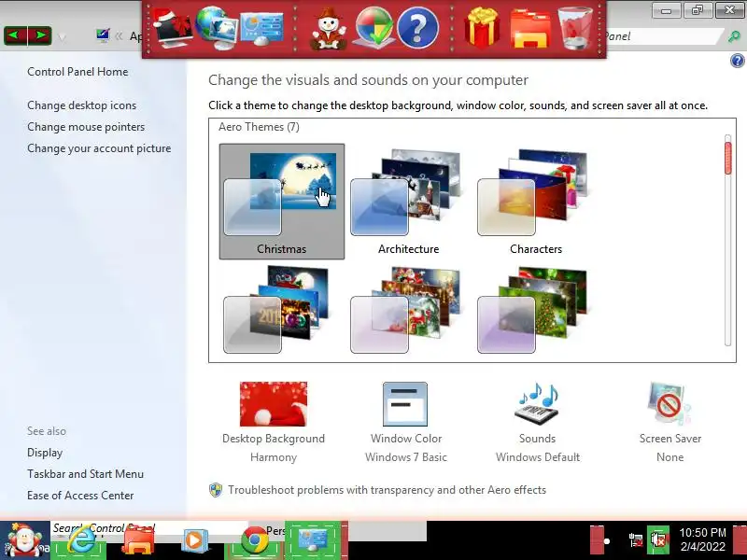
Task: Click the Aero Themes (7) header
Action: coord(259,127)
